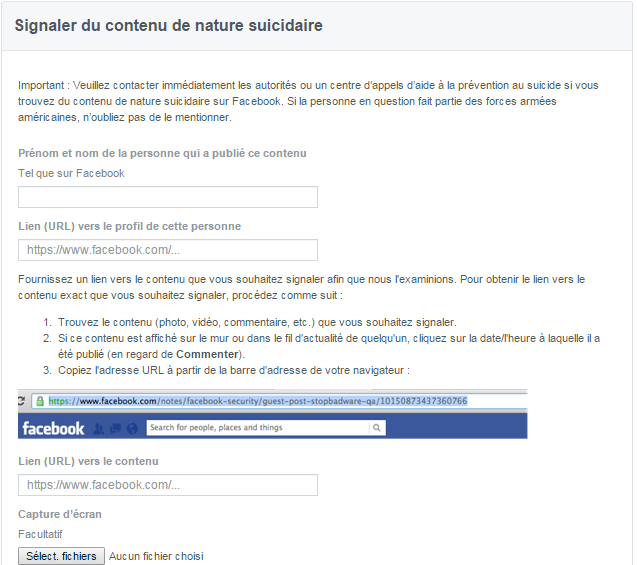The height and width of the screenshot is (565, 637).
Task: Click the 'Capture d'écran' label
Action: (60, 514)
